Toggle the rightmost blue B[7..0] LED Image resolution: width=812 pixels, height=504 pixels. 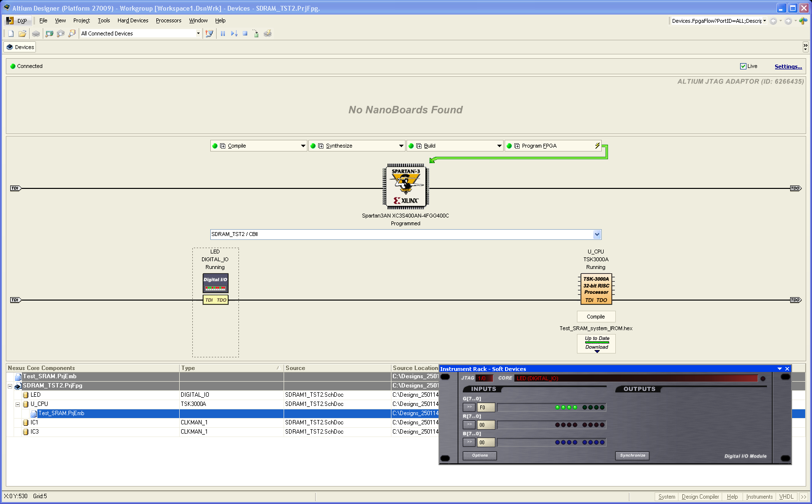click(602, 442)
